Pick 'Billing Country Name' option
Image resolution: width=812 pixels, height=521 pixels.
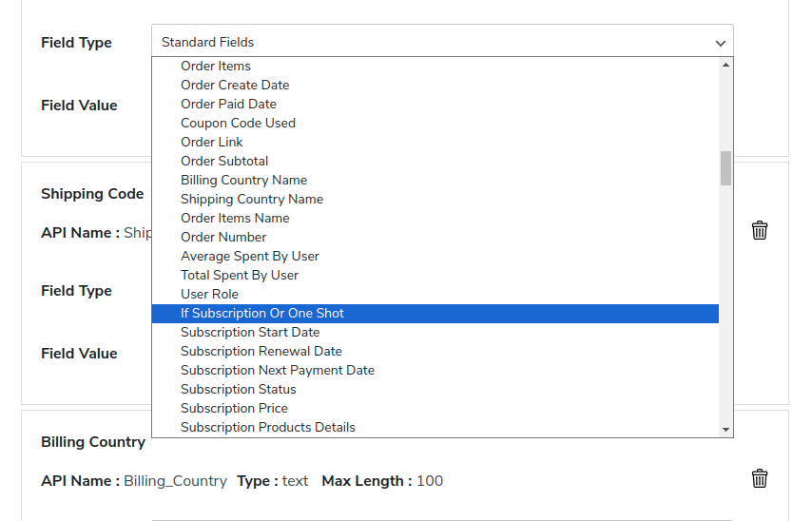[243, 180]
